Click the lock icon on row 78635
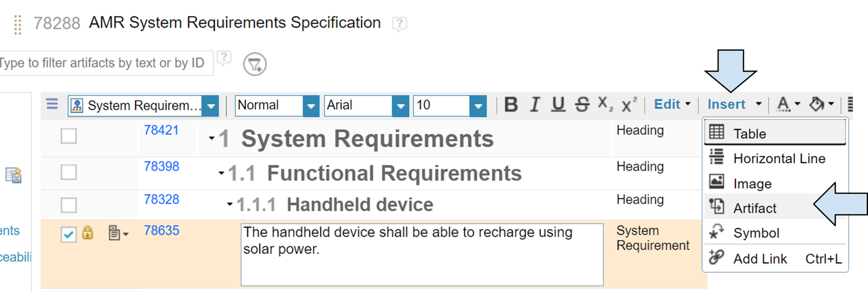The height and width of the screenshot is (292, 868). pos(88,233)
